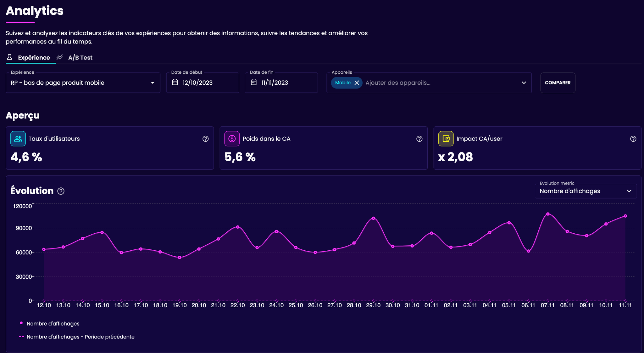Click the end date field 11/11/2023
This screenshot has height=353, width=644.
281,83
